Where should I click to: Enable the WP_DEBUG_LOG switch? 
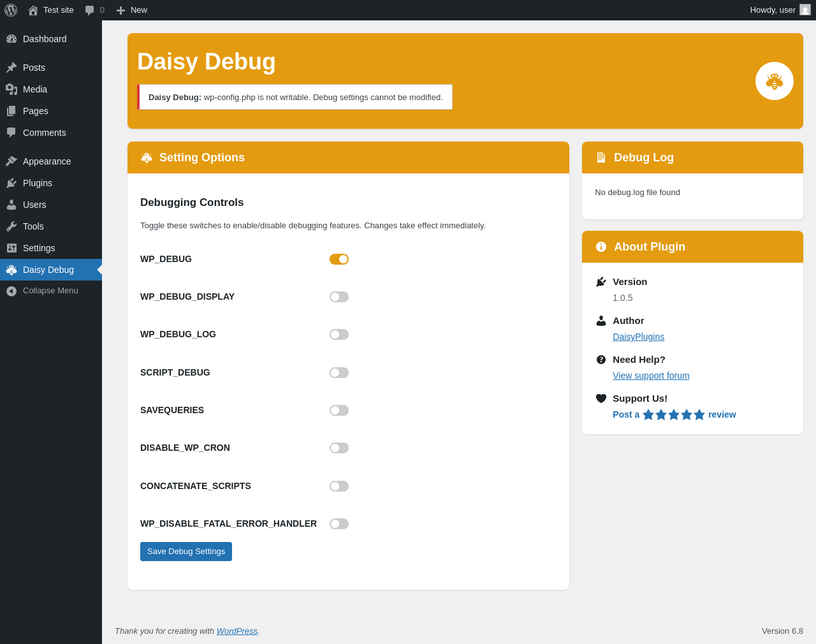click(339, 334)
